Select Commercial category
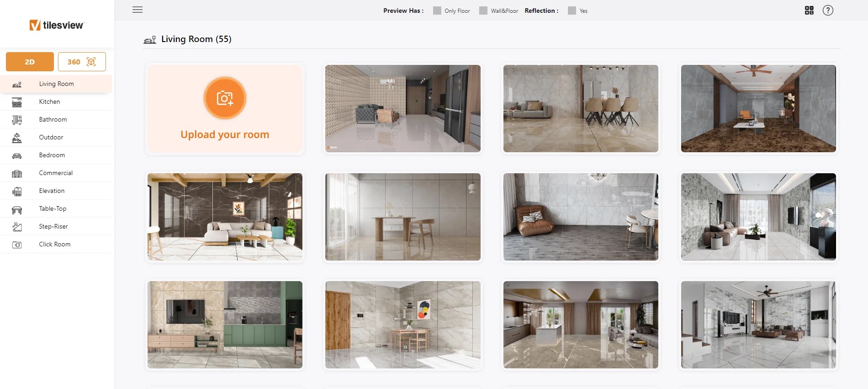The image size is (868, 389). pos(56,173)
